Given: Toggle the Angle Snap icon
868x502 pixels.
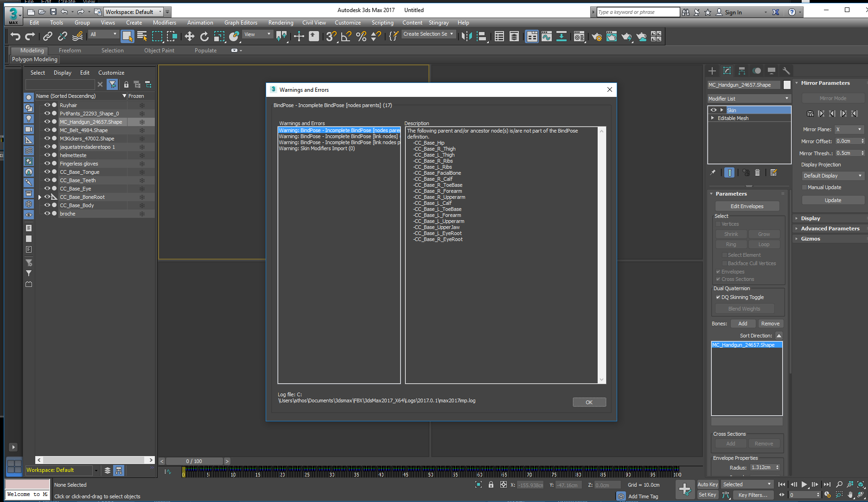Looking at the screenshot, I should pos(346,36).
